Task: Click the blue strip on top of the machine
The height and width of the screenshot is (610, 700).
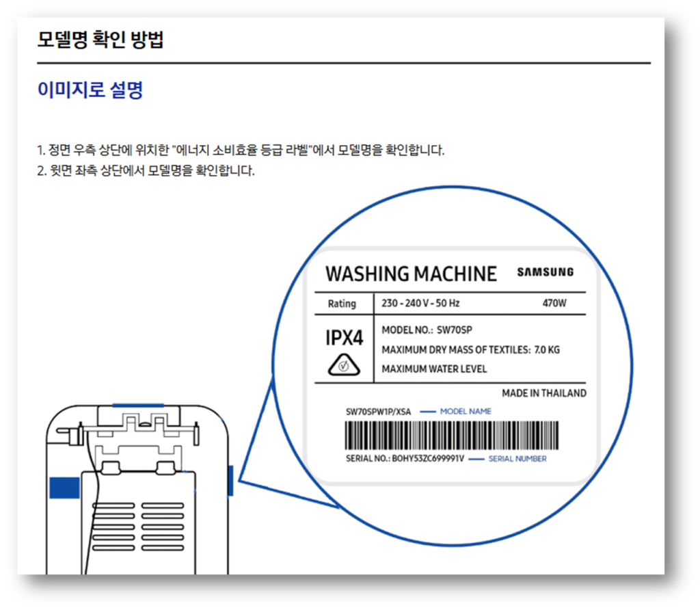Action: tap(138, 406)
